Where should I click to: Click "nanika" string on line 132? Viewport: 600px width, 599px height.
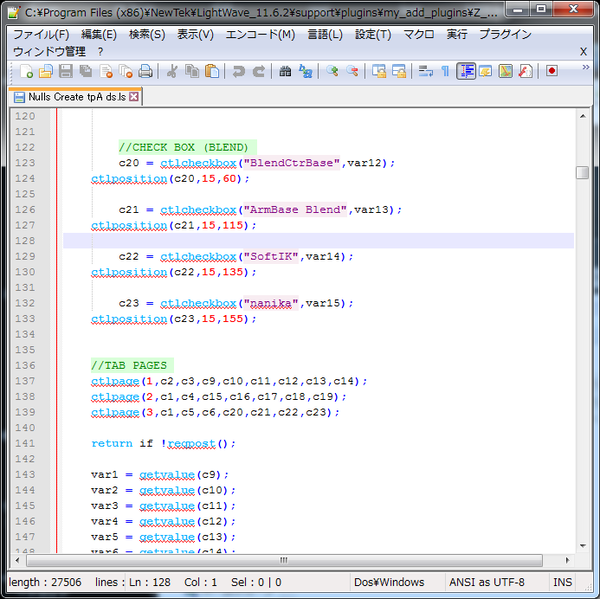tap(271, 303)
